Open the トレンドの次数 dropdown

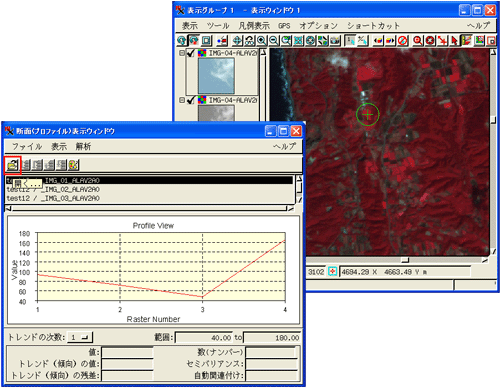coord(80,337)
